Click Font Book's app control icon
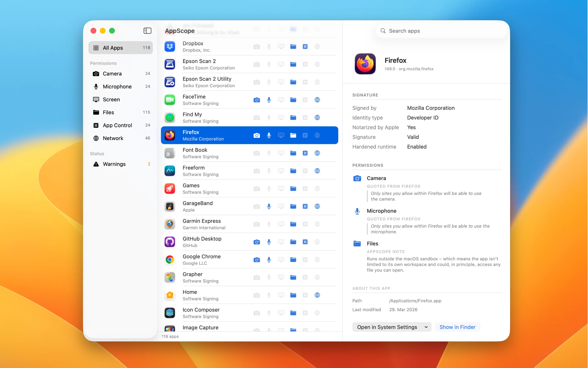The height and width of the screenshot is (368, 588). pos(305,153)
